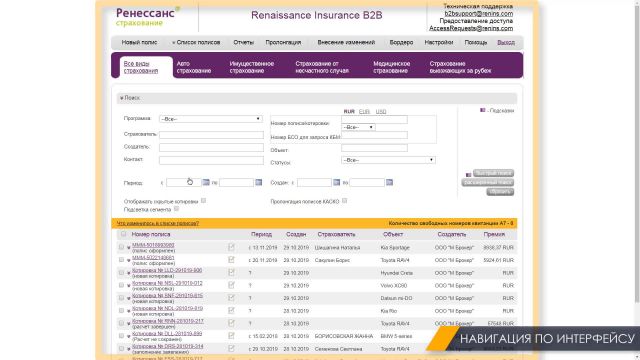The width and height of the screenshot is (640, 360).
Task: Click edit icon in Kia Sportage row
Action: click(231, 247)
